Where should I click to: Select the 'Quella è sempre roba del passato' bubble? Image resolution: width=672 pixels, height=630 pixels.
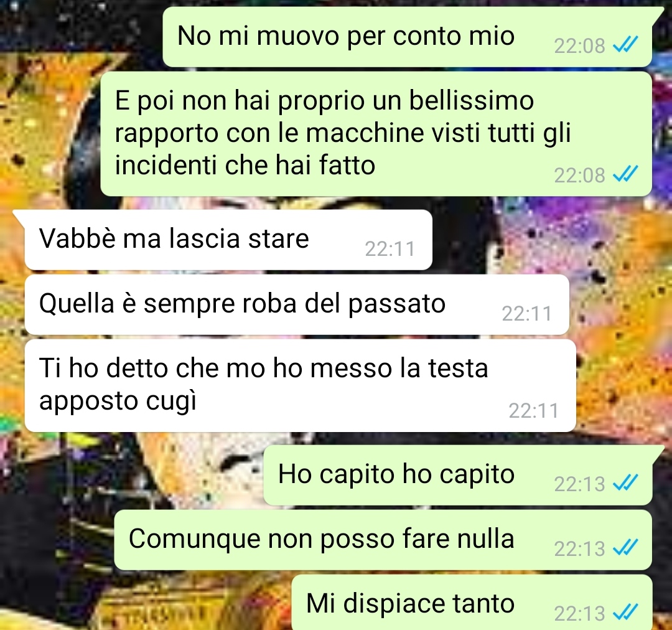click(x=297, y=304)
